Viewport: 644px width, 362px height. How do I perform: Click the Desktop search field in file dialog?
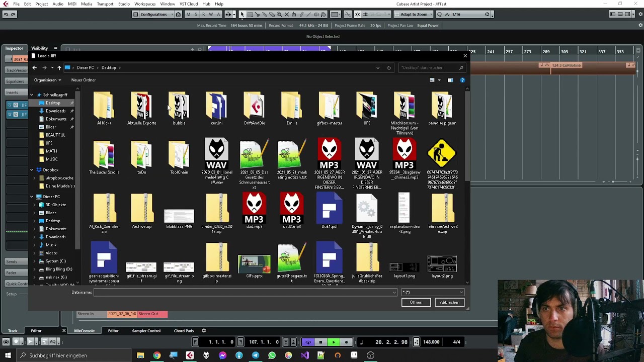click(x=432, y=67)
